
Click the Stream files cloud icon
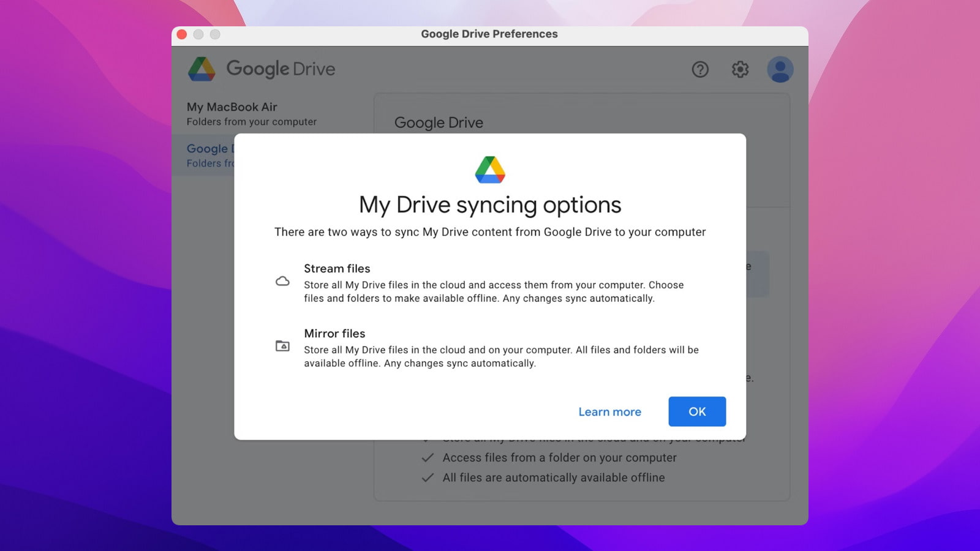coord(282,281)
